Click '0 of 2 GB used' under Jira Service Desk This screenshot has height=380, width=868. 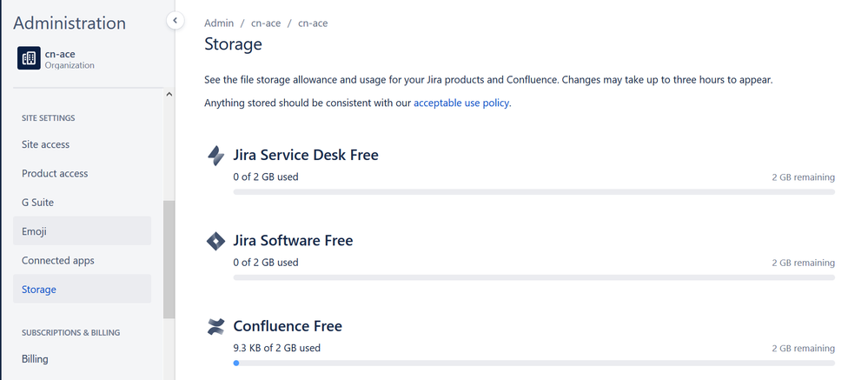click(x=266, y=177)
